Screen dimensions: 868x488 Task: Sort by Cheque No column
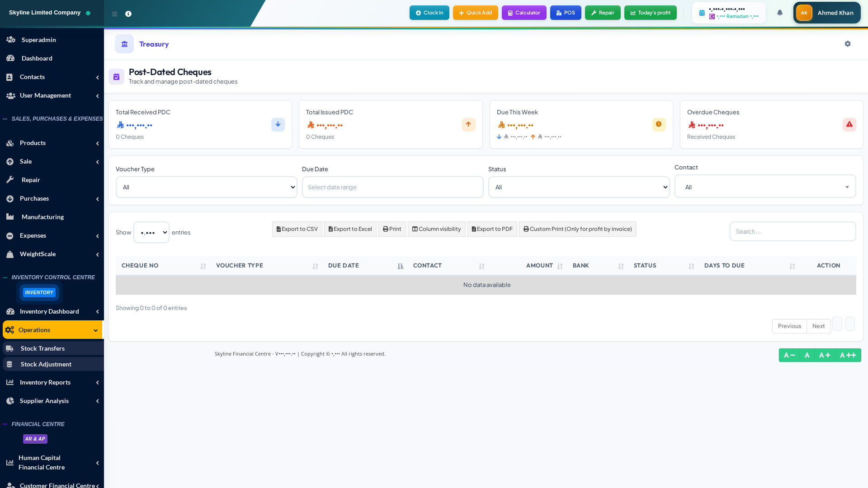(x=140, y=266)
